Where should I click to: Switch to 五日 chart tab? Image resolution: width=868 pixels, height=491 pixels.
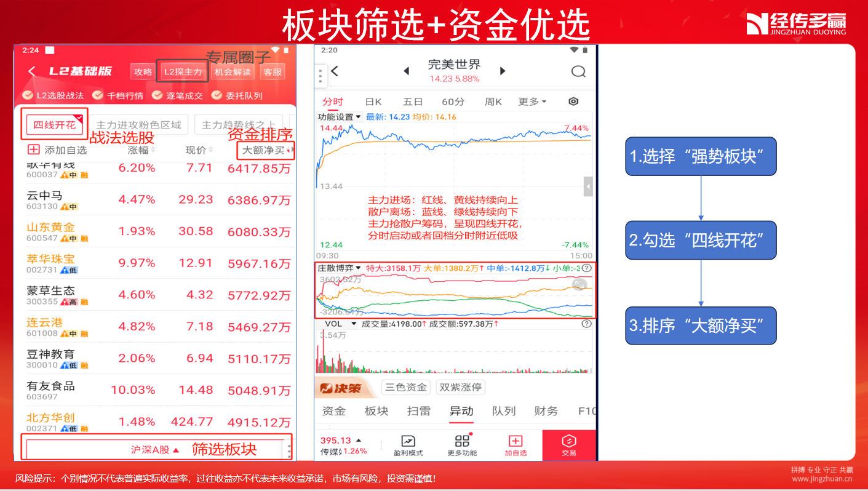click(413, 102)
